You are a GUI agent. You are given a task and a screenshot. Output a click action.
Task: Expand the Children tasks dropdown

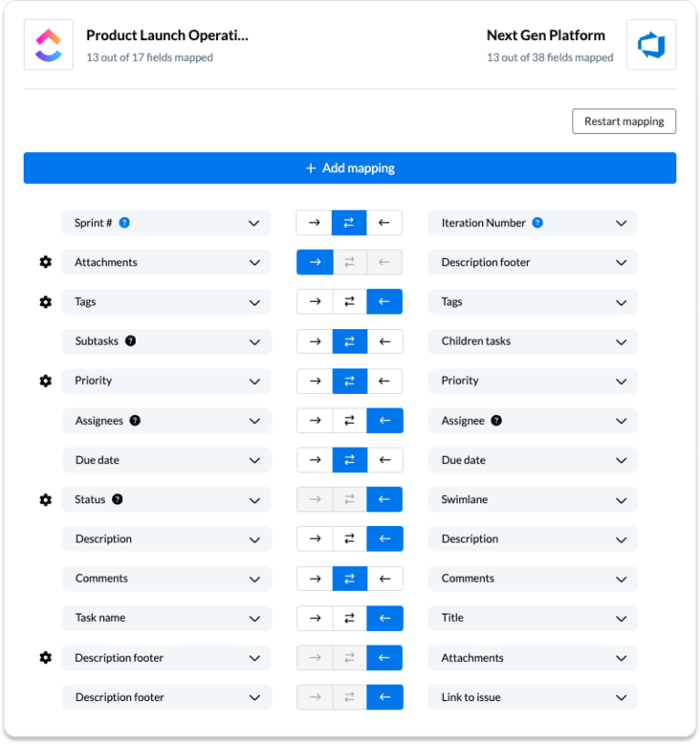[x=621, y=342]
